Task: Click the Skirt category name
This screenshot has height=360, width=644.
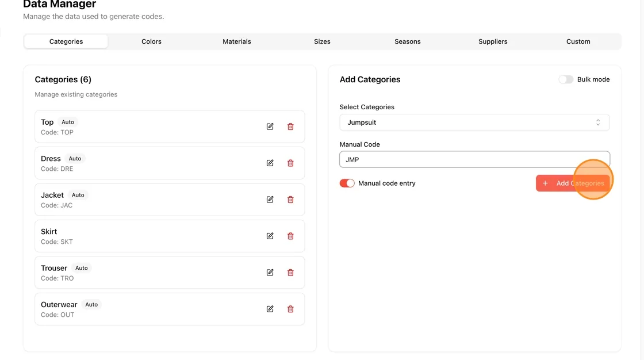Action: 49,232
